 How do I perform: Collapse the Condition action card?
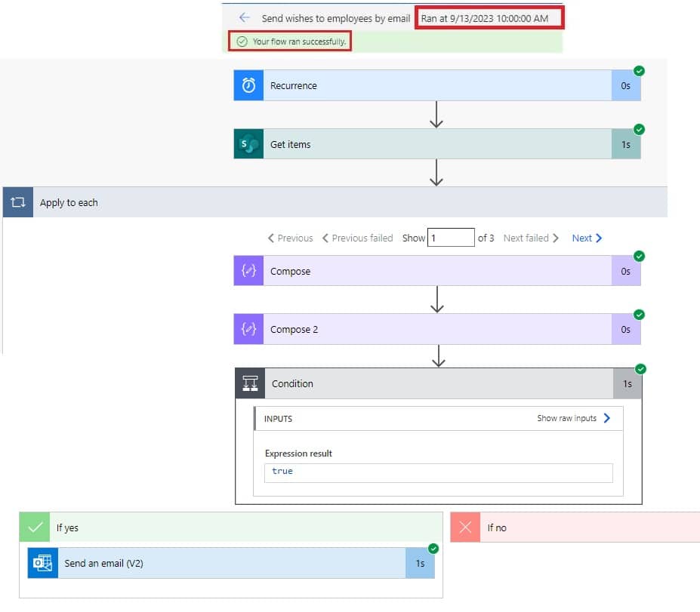(x=439, y=383)
